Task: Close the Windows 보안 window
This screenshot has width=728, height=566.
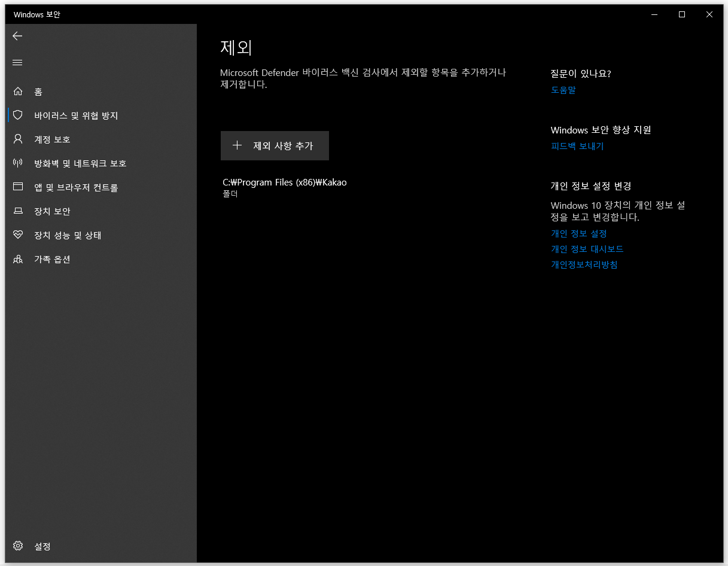Action: click(709, 14)
